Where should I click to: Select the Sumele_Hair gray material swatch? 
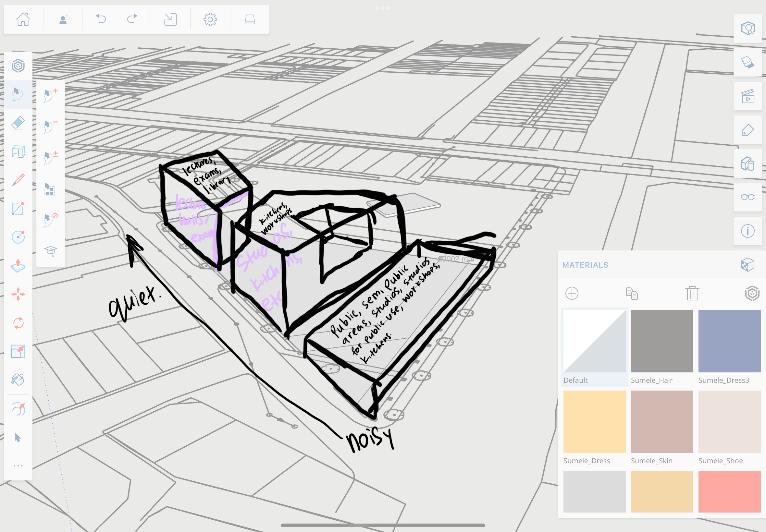click(x=662, y=341)
